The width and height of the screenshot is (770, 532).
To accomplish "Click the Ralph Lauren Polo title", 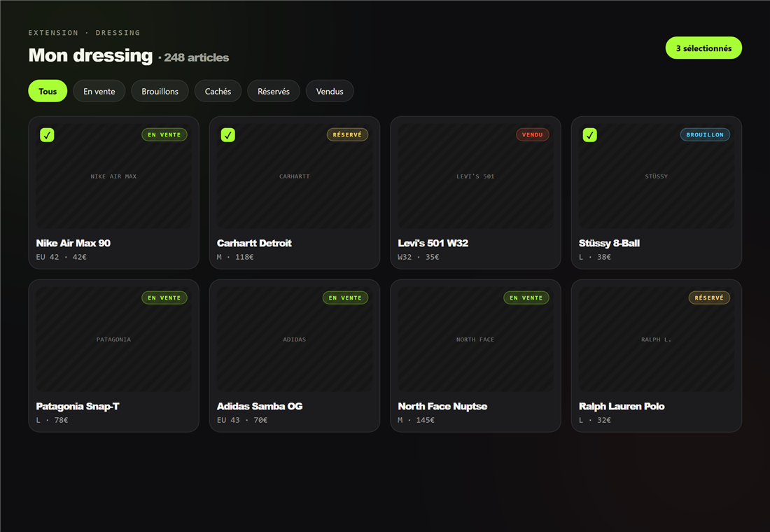I will tap(622, 406).
